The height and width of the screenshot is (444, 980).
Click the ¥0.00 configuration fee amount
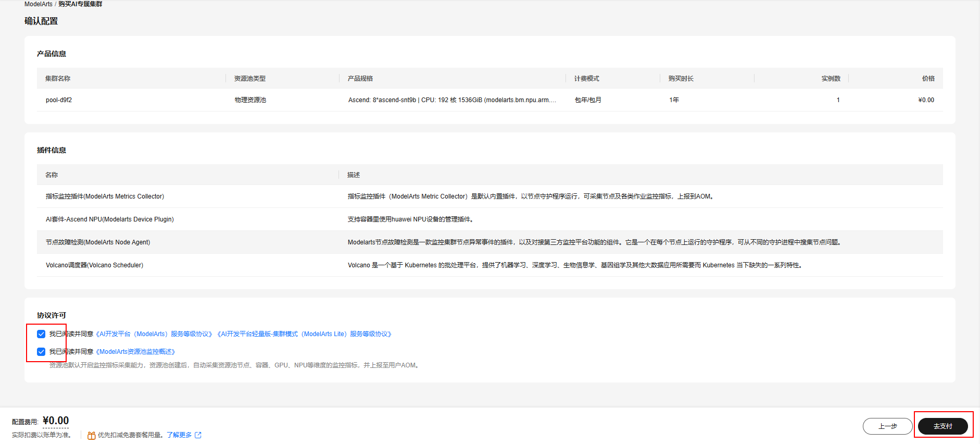[56, 421]
